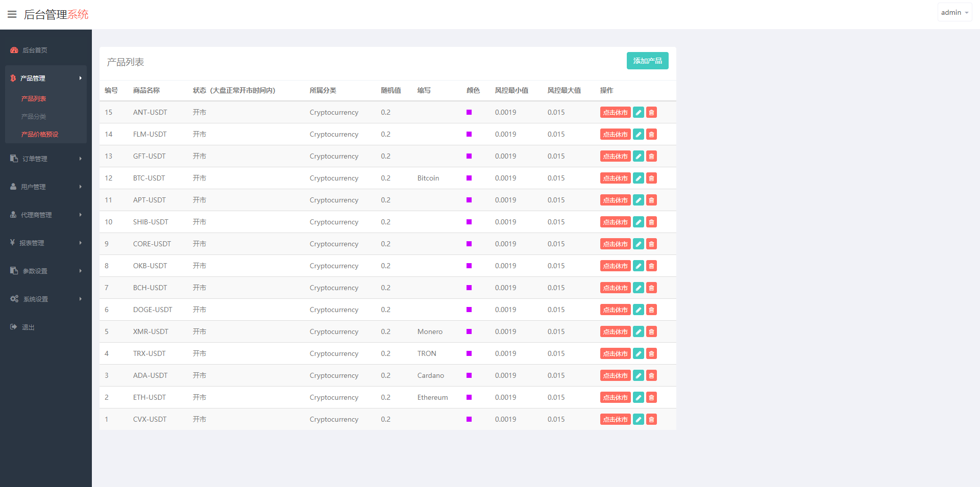Click edit pencil icon for ETH-USDT row
The image size is (980, 487).
[638, 397]
